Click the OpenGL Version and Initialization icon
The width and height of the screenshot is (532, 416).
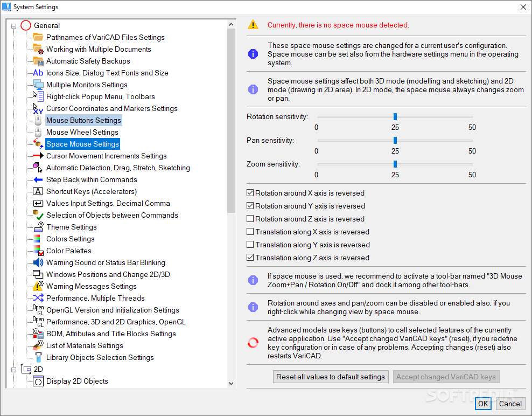pos(38,310)
